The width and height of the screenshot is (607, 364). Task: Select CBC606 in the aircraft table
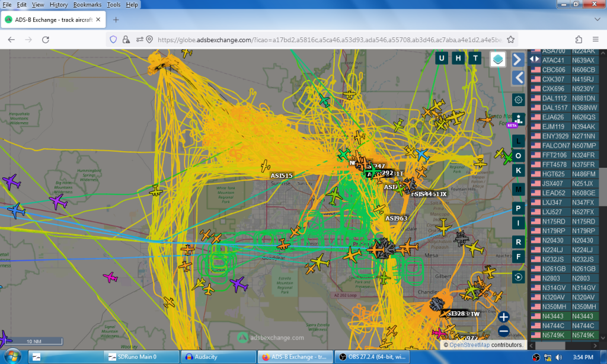(x=564, y=70)
